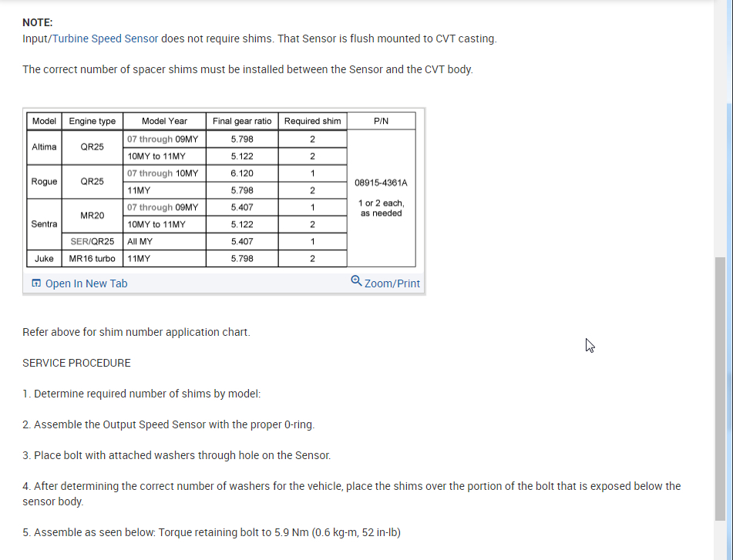The width and height of the screenshot is (733, 560).
Task: Click the SERVICE PROCEDURE heading
Action: 76,363
